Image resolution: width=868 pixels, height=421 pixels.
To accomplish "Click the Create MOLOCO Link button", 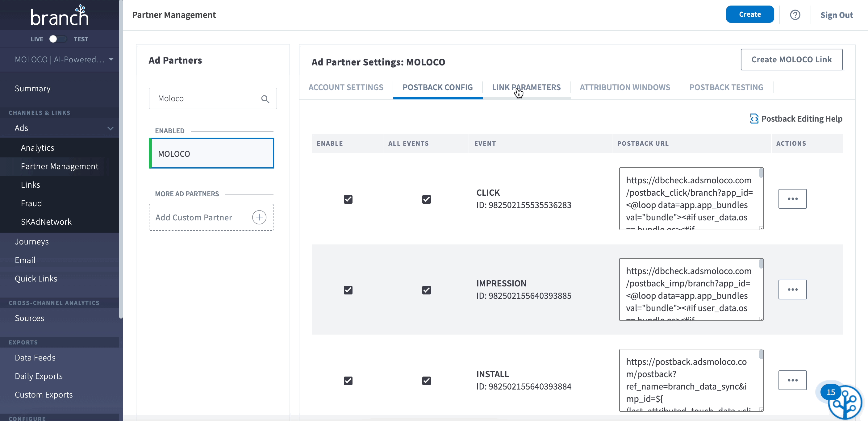I will (791, 60).
